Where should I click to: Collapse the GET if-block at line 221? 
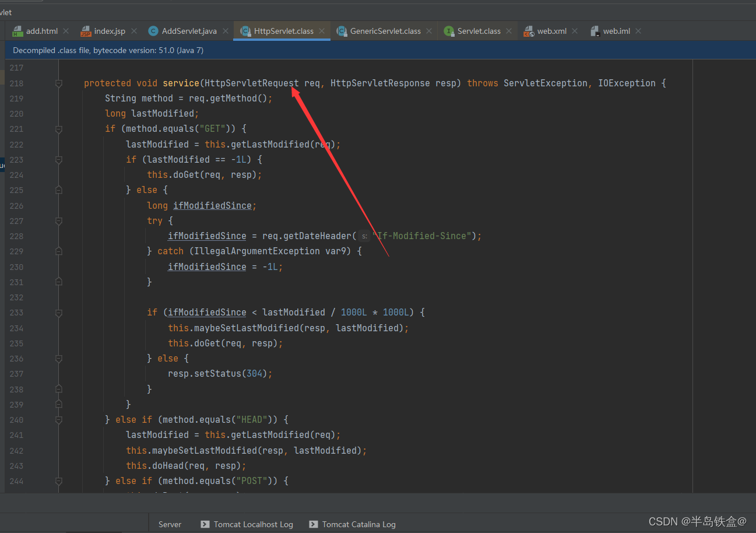pos(59,129)
